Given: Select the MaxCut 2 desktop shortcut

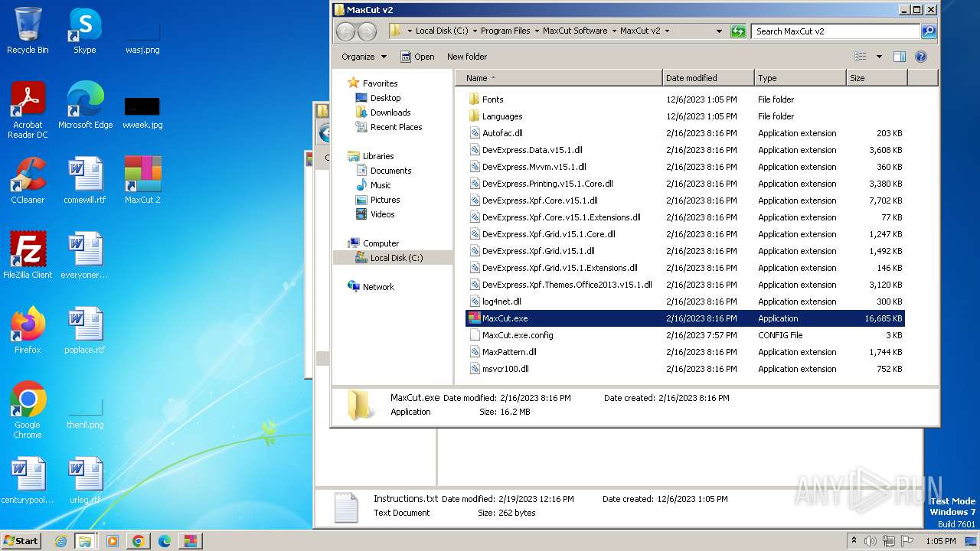Looking at the screenshot, I should pos(142,181).
